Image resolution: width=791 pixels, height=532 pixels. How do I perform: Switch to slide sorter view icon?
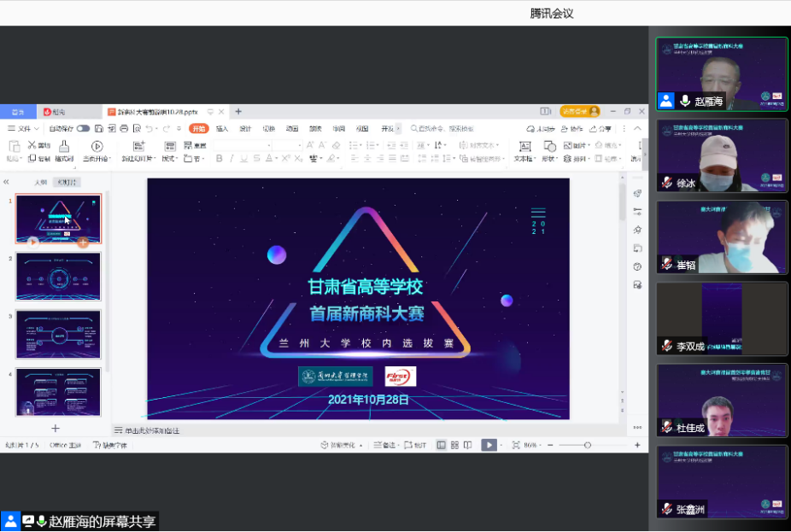pos(454,445)
